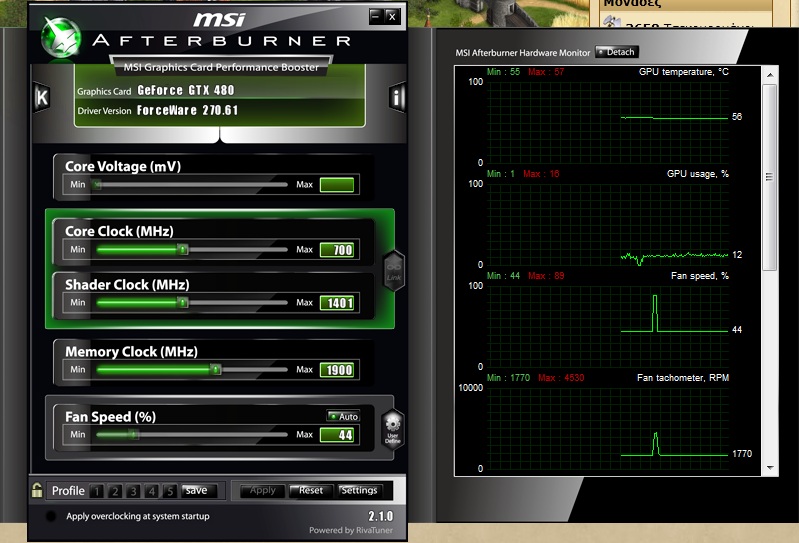Click the hardware monitor scroll down arrow

coord(770,468)
